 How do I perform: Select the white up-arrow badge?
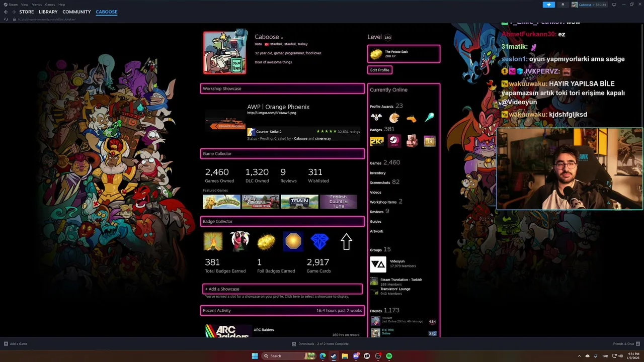coord(346,242)
